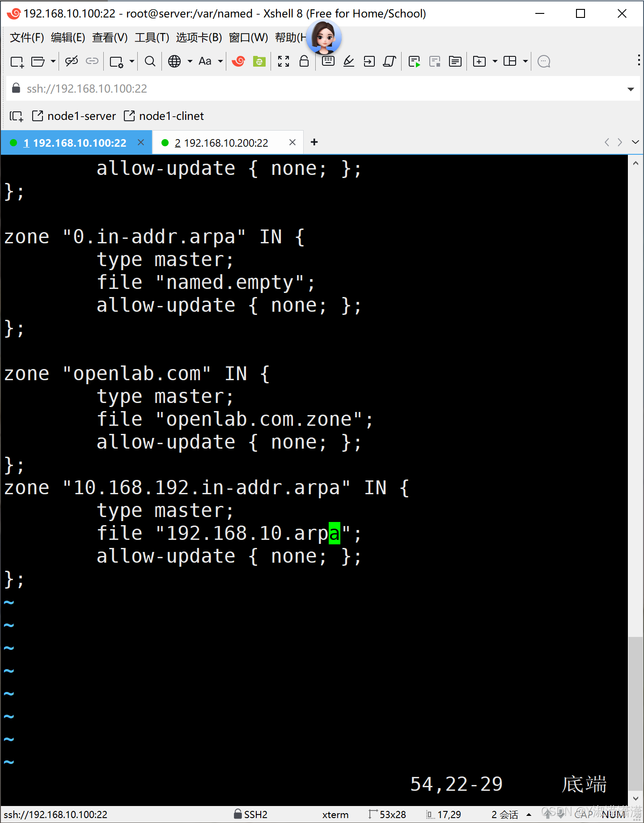Image resolution: width=644 pixels, height=823 pixels.
Task: Expand the encoding globe dropdown arrow
Action: [190, 61]
